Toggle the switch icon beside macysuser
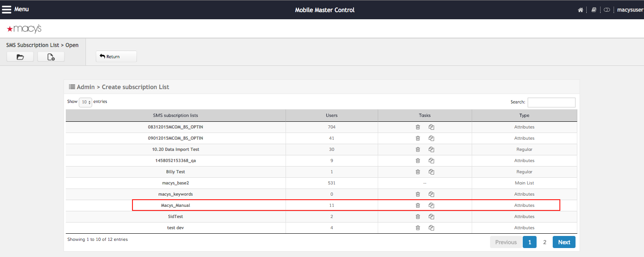Screen dimensions: 644x257 coord(607,10)
